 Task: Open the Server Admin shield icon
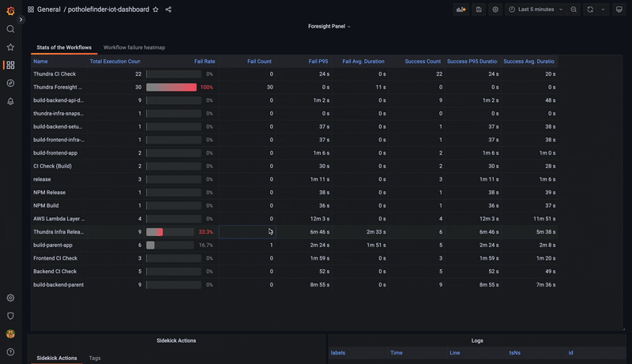click(x=10, y=316)
